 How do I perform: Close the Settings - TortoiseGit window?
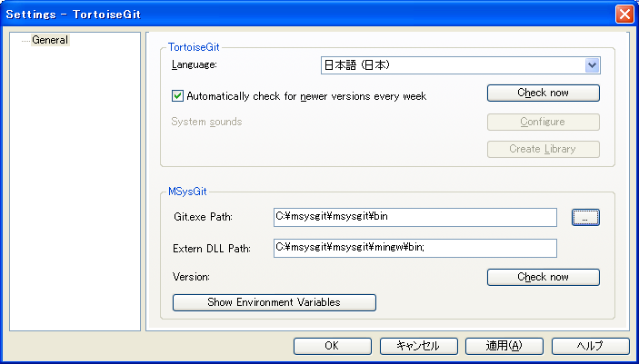coord(624,15)
